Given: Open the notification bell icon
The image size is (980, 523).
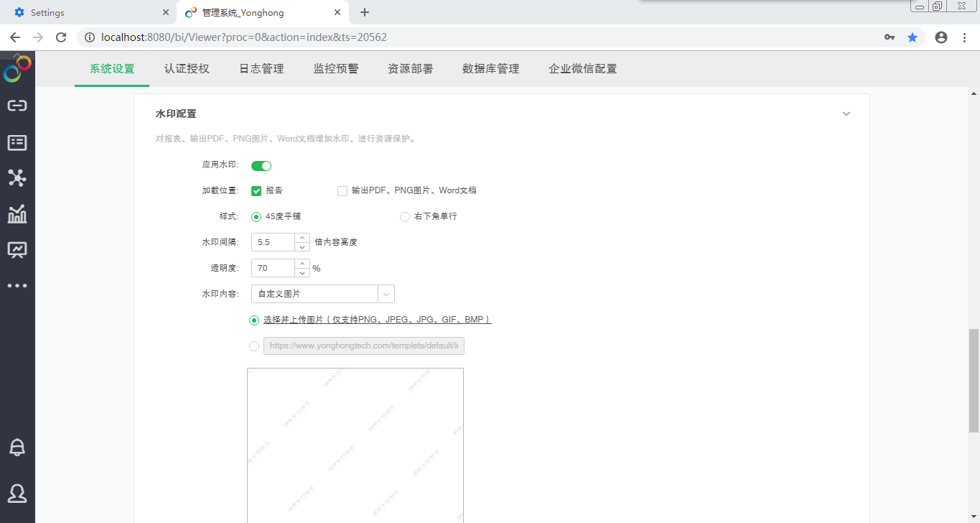Looking at the screenshot, I should (x=17, y=448).
